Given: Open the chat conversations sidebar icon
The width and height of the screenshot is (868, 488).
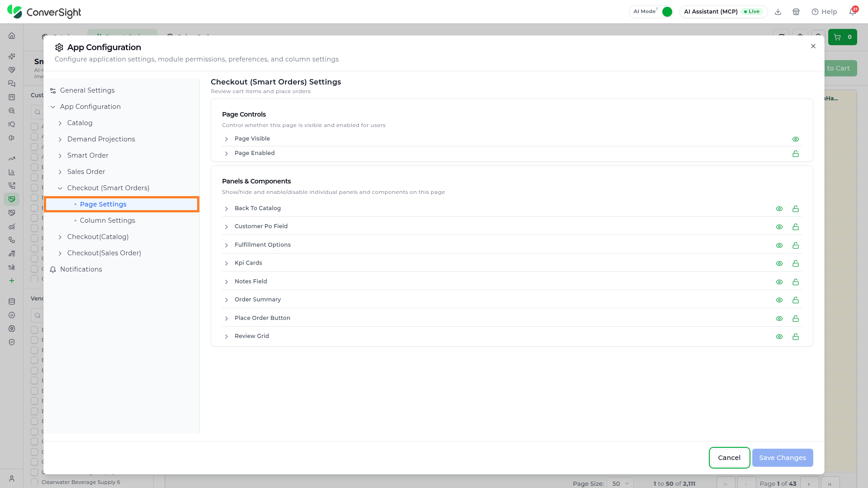Looking at the screenshot, I should point(12,84).
